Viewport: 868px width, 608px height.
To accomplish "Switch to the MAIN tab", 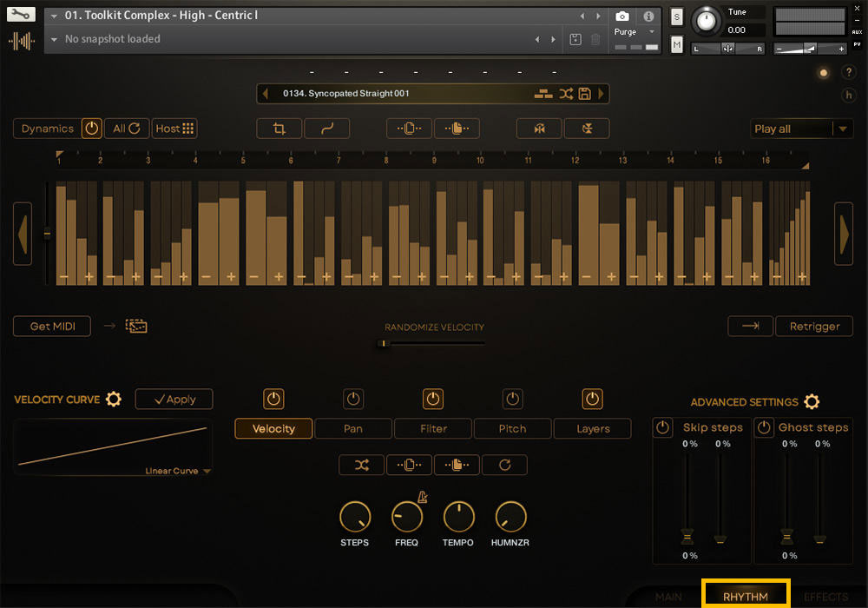I will (x=668, y=597).
